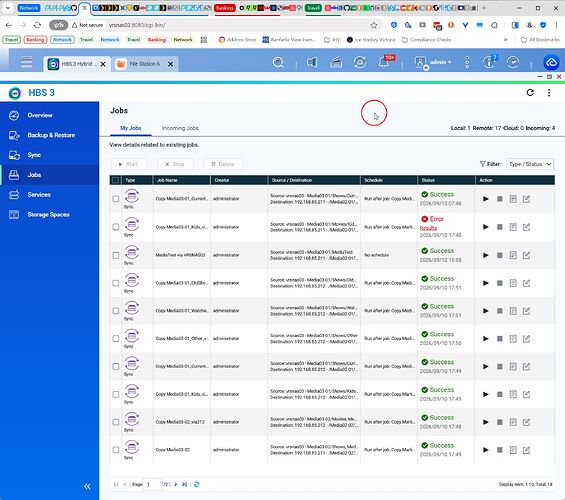Open the myQNAPcloud round blue icon

coord(551,62)
